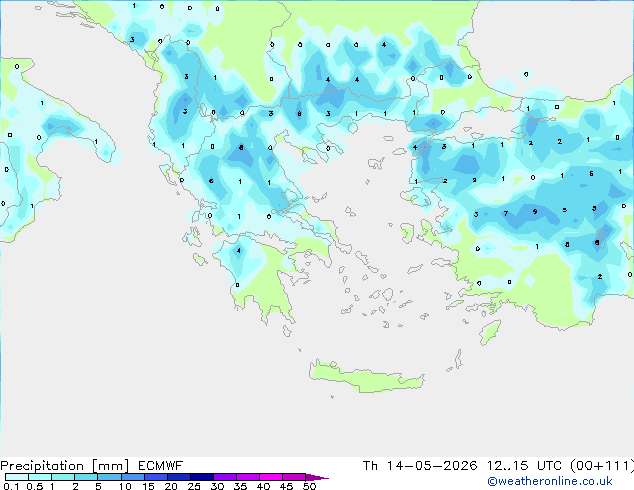Click the legend tick label "0.5"
634x490 pixels.
[x=35, y=486]
